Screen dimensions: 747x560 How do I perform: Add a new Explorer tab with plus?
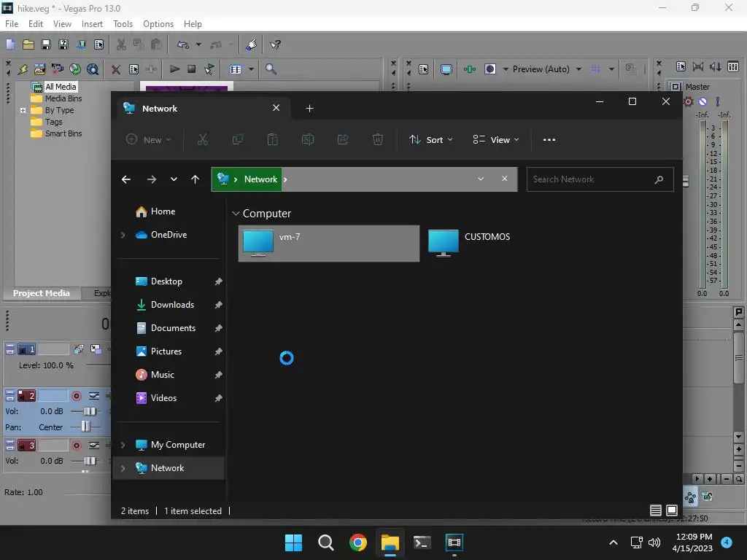click(x=309, y=109)
